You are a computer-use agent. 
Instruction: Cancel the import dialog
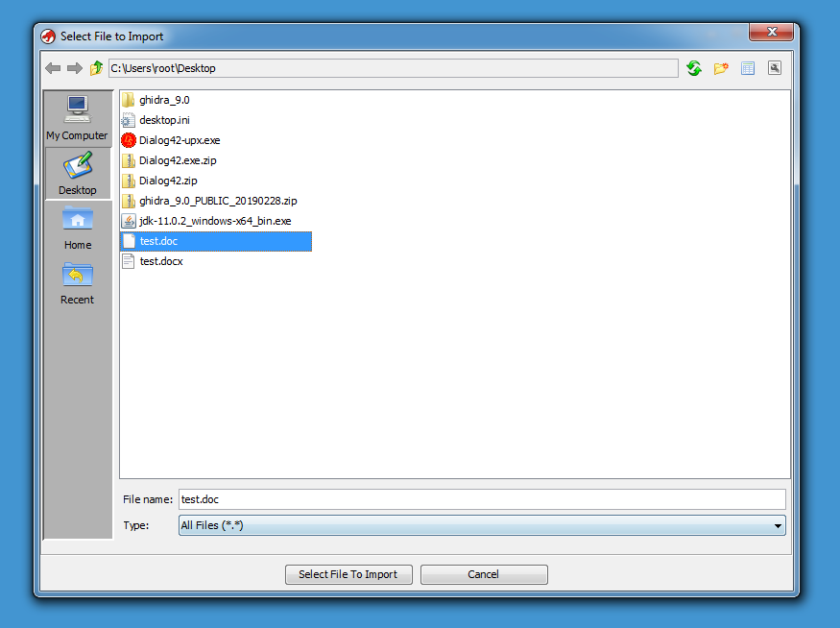click(x=484, y=574)
